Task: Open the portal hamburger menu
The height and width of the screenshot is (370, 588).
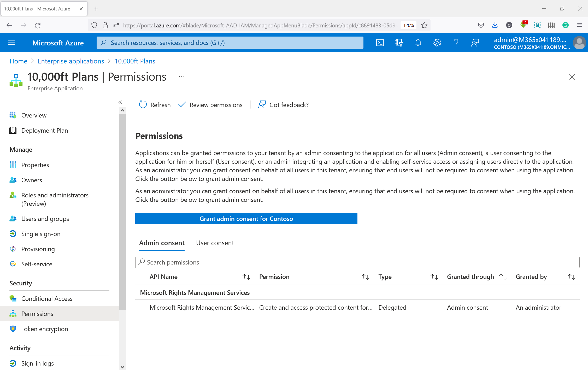Action: coord(11,43)
